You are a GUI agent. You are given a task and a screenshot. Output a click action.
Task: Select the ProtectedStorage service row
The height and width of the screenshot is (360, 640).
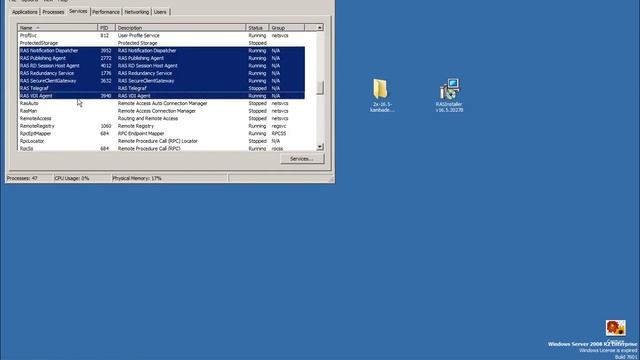click(x=162, y=43)
